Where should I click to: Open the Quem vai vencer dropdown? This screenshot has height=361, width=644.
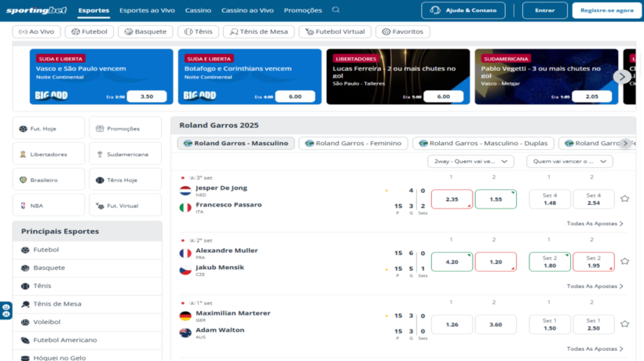tap(569, 161)
